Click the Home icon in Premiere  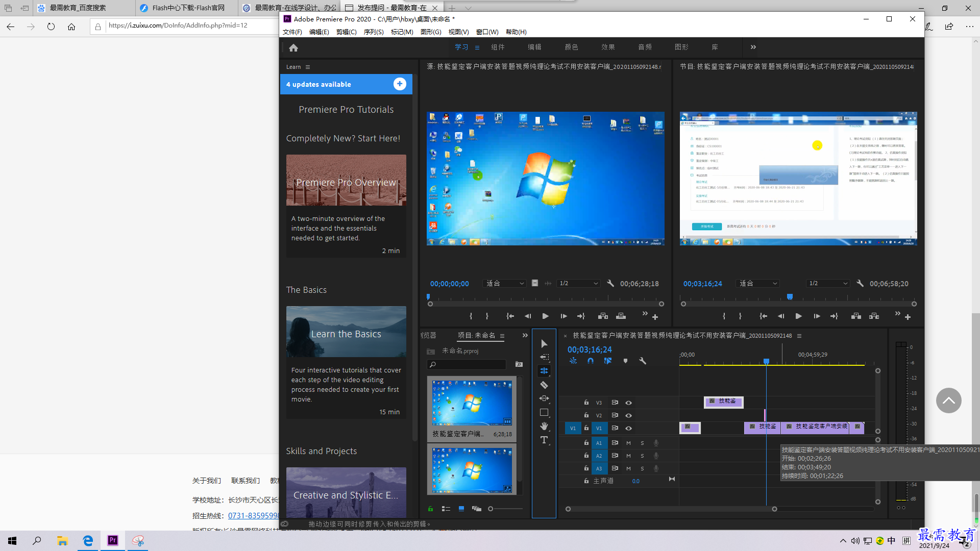(x=293, y=47)
